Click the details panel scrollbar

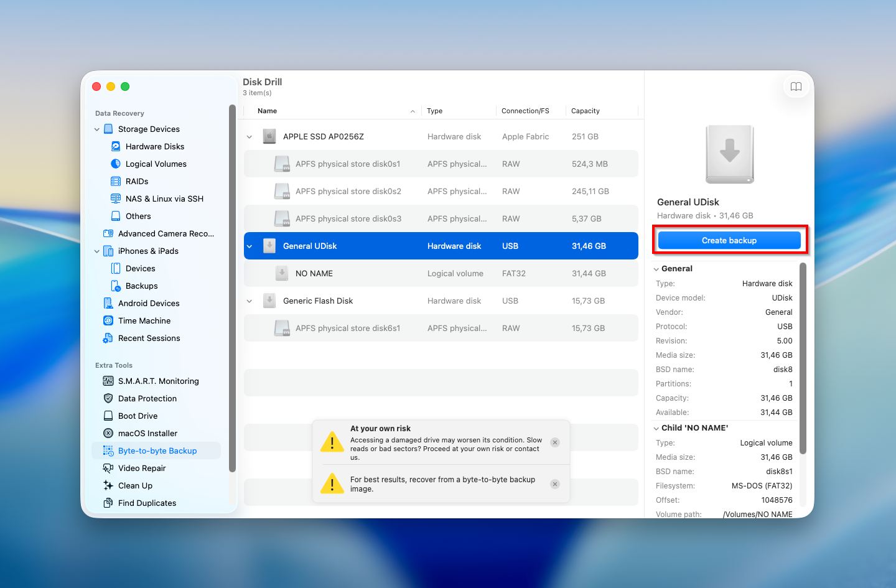coord(803,358)
